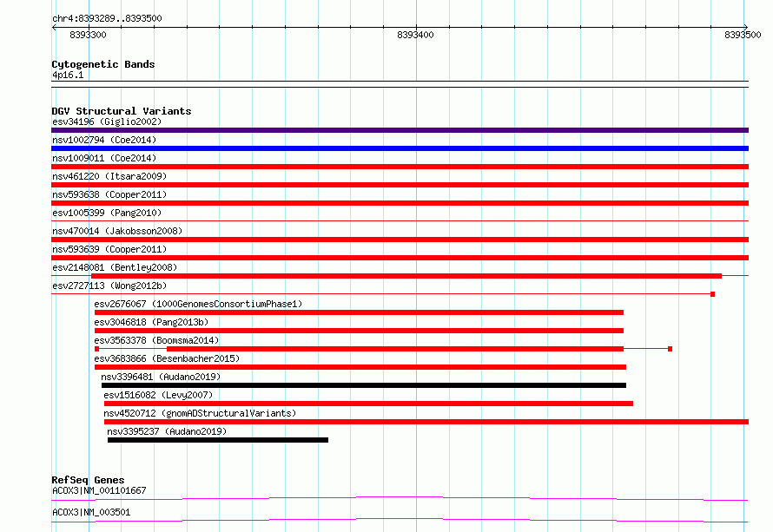The image size is (773, 532).
Task: Click esv2148081 (Bentley2008) label
Action: pos(115,267)
